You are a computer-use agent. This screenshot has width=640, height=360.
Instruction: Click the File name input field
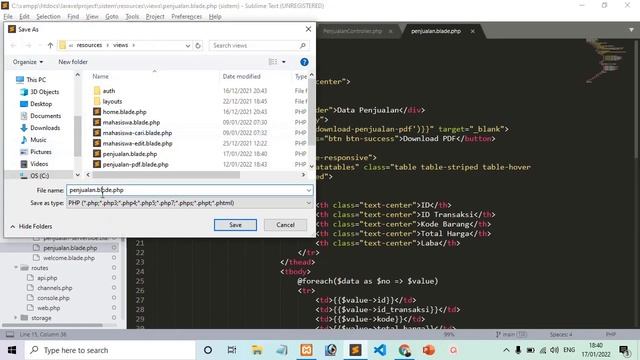click(186, 190)
